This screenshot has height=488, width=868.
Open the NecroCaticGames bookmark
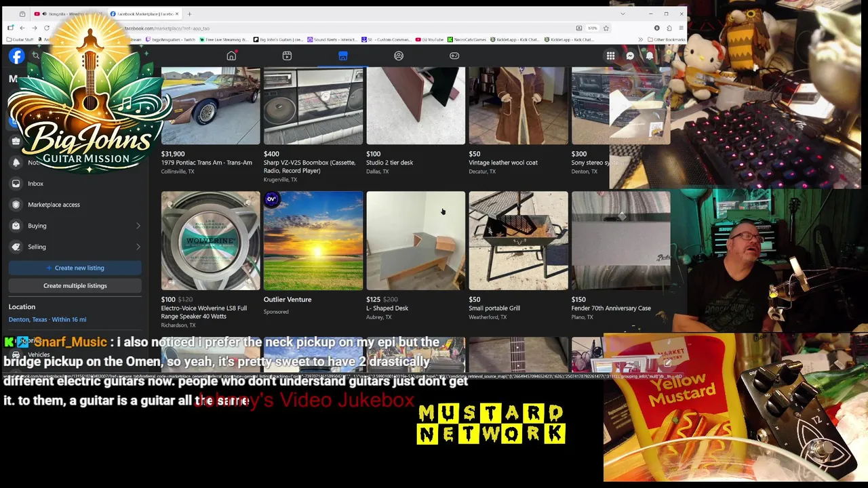click(467, 39)
